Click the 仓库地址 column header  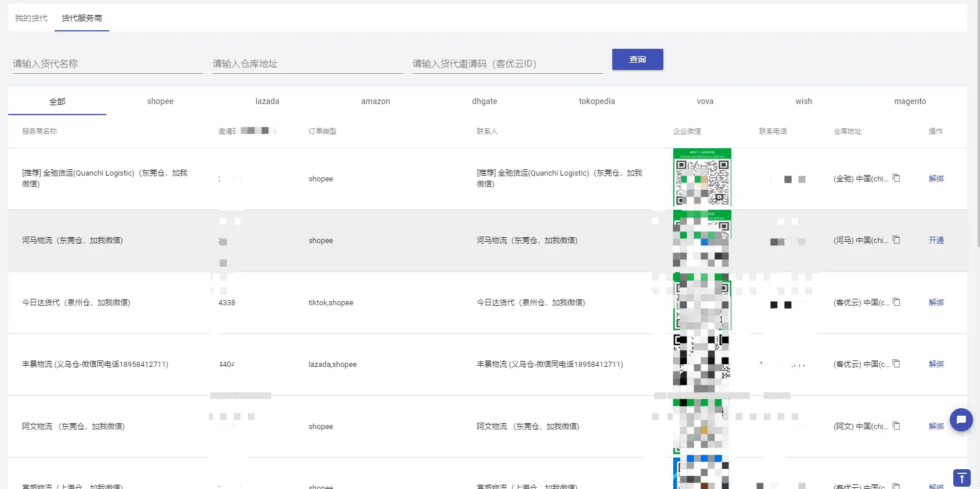[847, 131]
